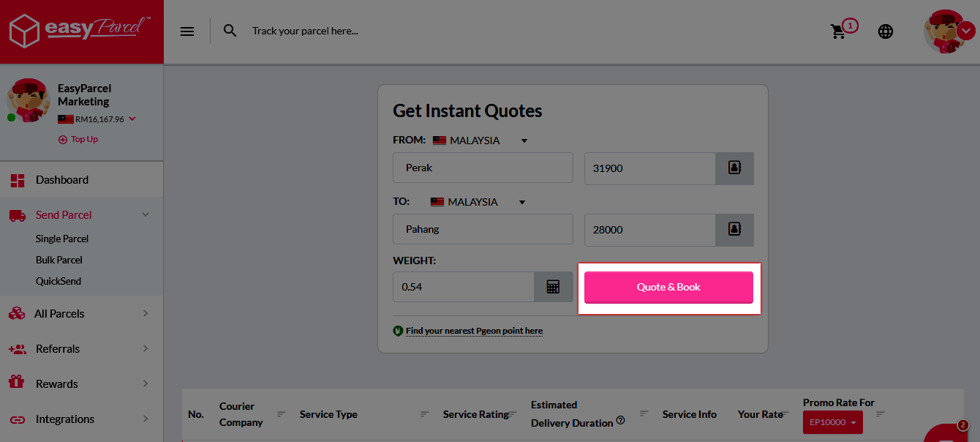The image size is (980, 442).
Task: Expand the All Parcels chevron
Action: [x=146, y=313]
